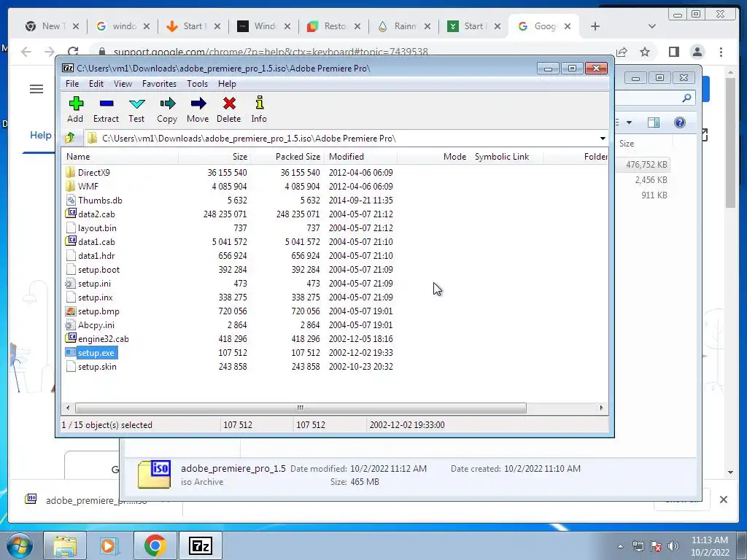Go up one folder level icon
Image resolution: width=747 pixels, height=560 pixels.
coord(70,138)
